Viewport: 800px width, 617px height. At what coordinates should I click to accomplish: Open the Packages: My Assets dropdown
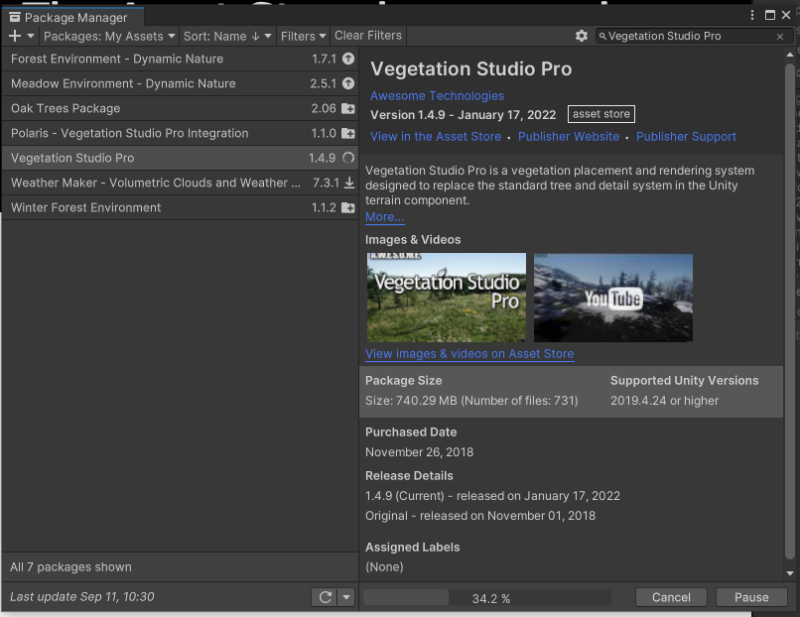[x=109, y=35]
